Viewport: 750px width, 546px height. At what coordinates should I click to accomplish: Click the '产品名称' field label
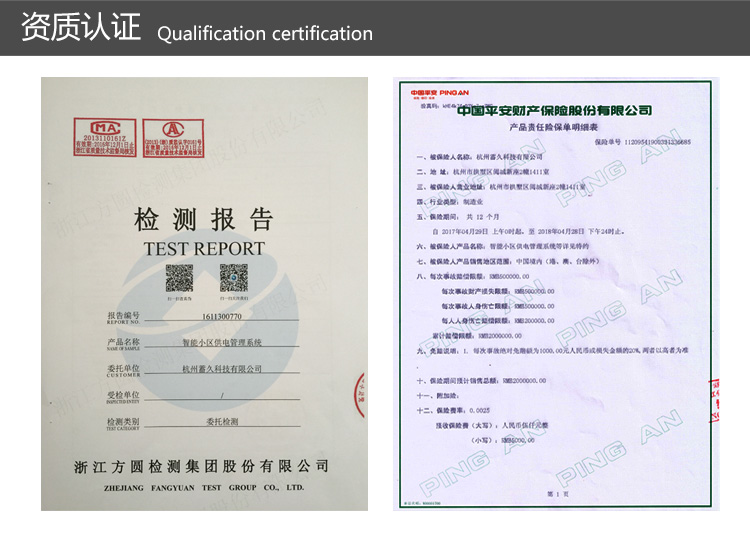(x=123, y=342)
